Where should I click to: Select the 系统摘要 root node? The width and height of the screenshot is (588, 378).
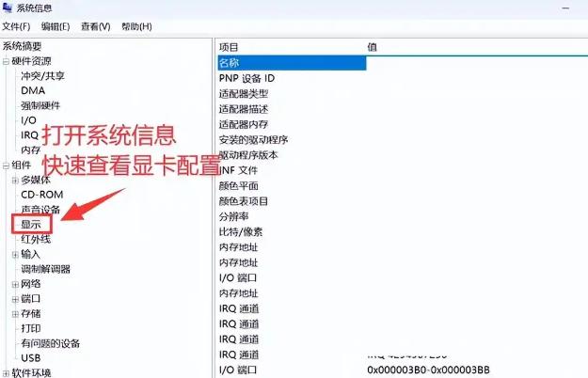(x=23, y=46)
